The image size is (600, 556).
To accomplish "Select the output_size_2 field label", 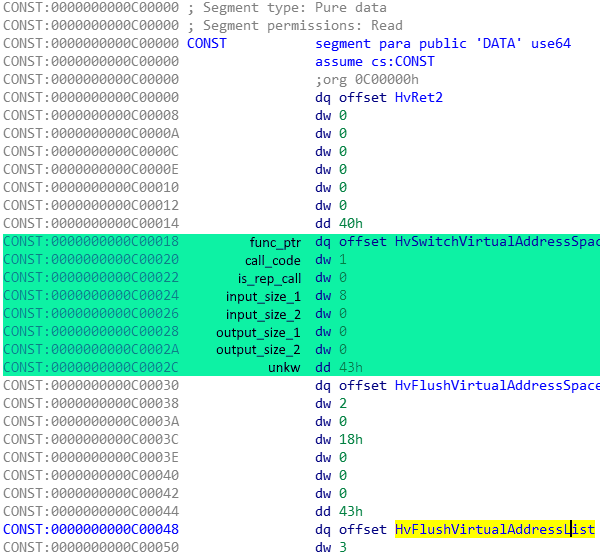I will (x=258, y=350).
